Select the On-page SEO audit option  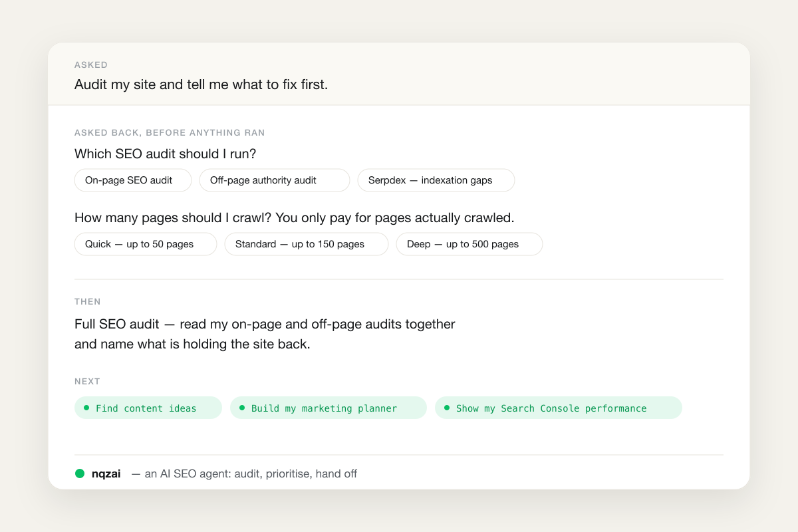133,180
